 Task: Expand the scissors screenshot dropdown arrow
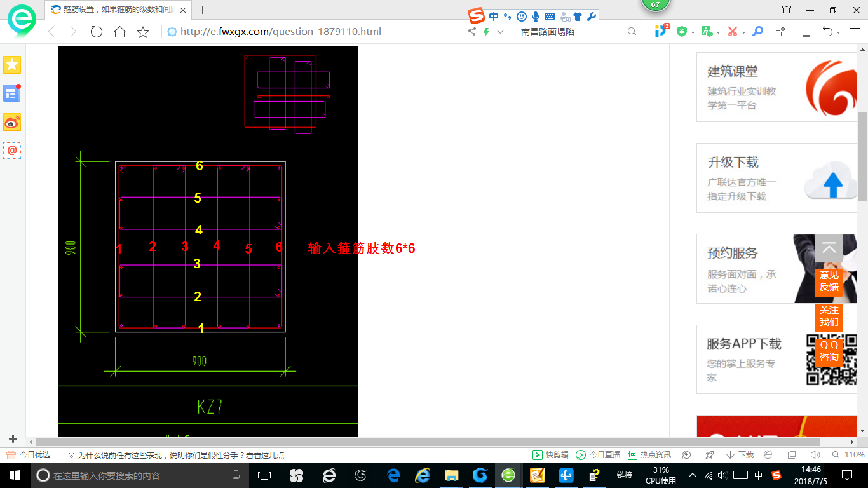743,32
